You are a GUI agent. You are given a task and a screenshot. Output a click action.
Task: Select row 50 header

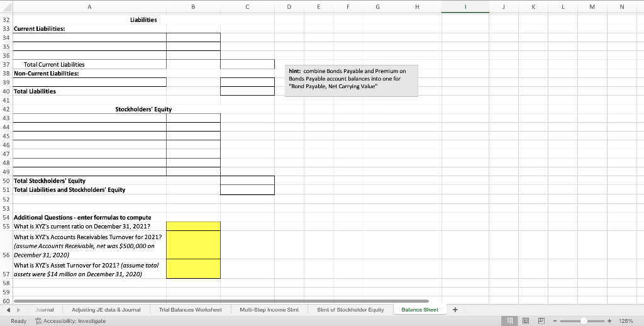pyautogui.click(x=6, y=181)
